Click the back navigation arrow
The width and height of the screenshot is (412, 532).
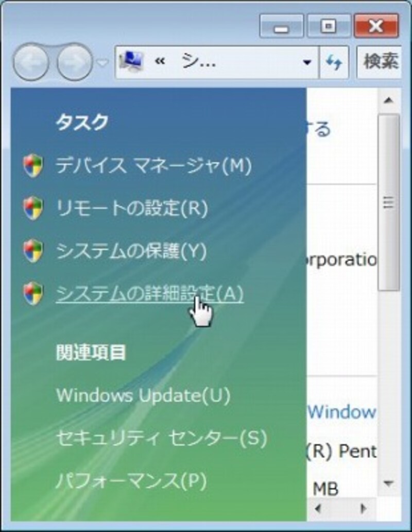point(32,61)
